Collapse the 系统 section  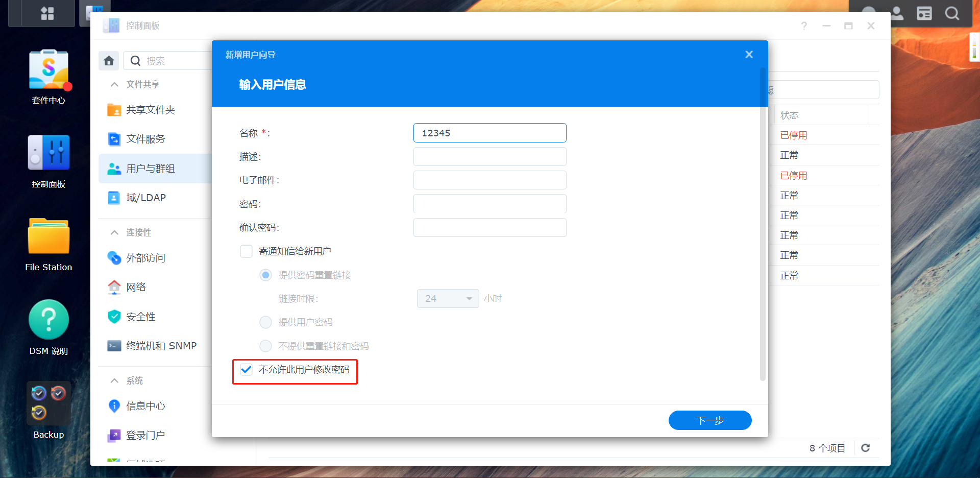point(114,380)
